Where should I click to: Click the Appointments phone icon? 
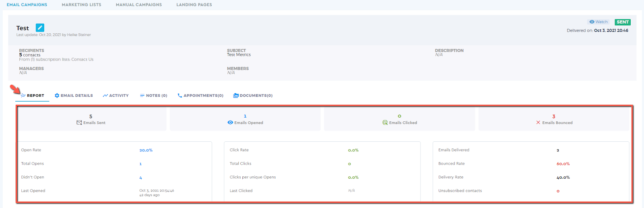click(180, 96)
